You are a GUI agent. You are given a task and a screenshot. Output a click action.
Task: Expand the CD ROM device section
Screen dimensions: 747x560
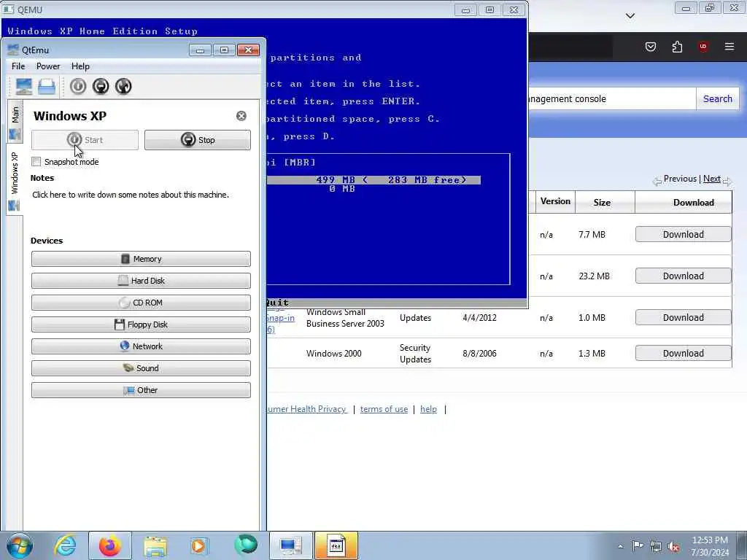pos(141,303)
